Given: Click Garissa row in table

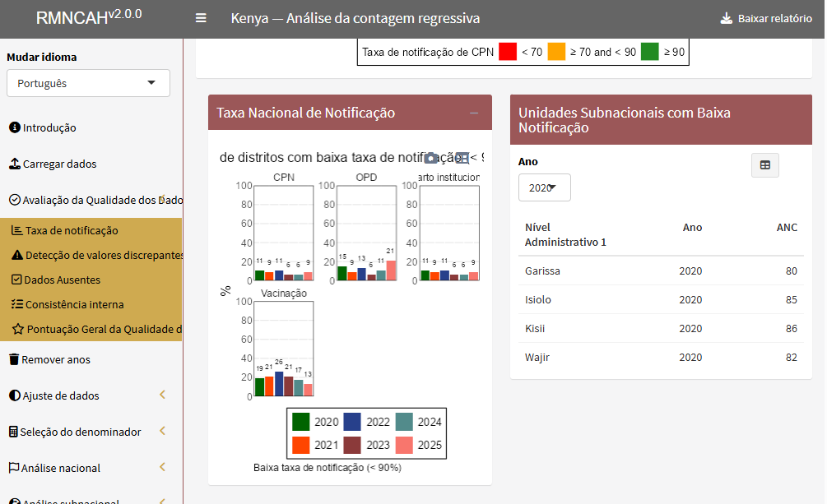Looking at the screenshot, I should coord(661,271).
